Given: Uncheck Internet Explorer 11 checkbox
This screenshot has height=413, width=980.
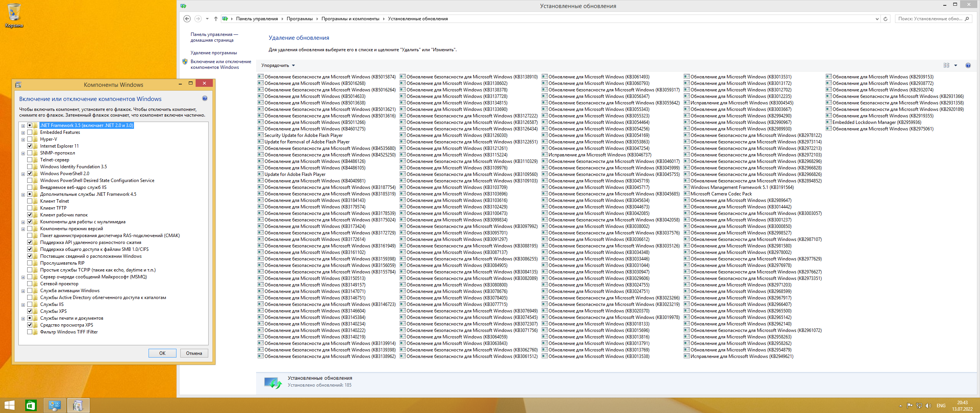Looking at the screenshot, I should [x=29, y=146].
